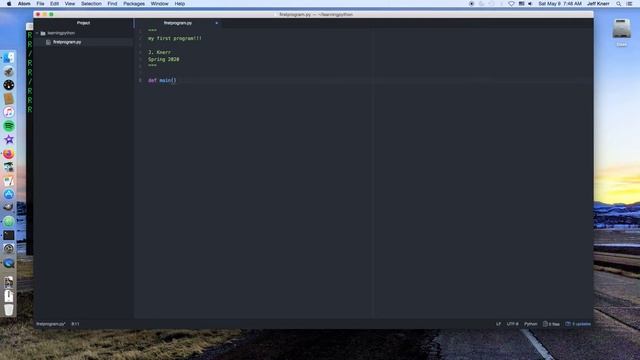Screen dimensions: 640x360
Task: Open the File menu
Action: coord(40,4)
